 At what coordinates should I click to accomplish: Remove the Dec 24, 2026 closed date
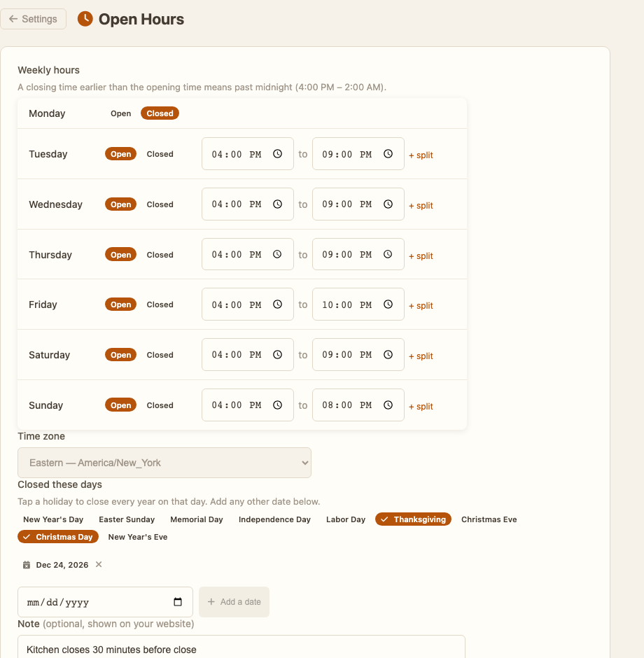click(99, 564)
